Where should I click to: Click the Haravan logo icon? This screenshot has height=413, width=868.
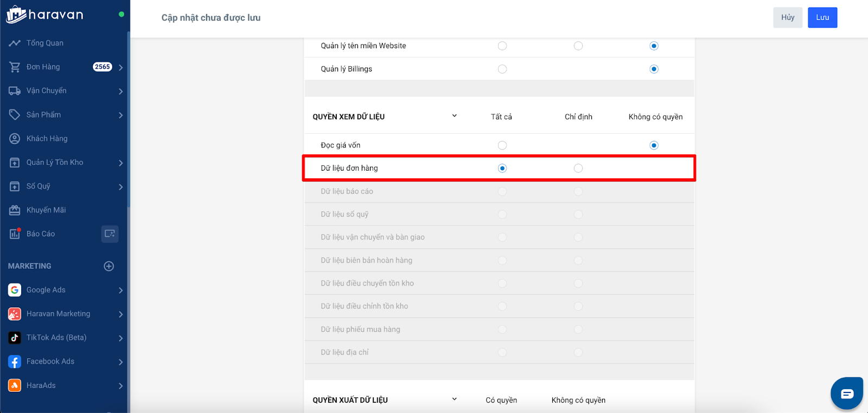[16, 15]
